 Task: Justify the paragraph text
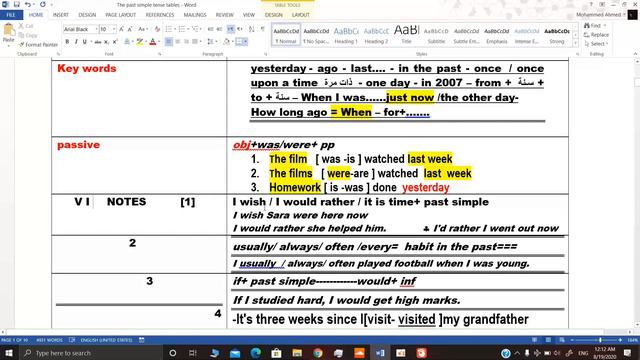[x=195, y=42]
